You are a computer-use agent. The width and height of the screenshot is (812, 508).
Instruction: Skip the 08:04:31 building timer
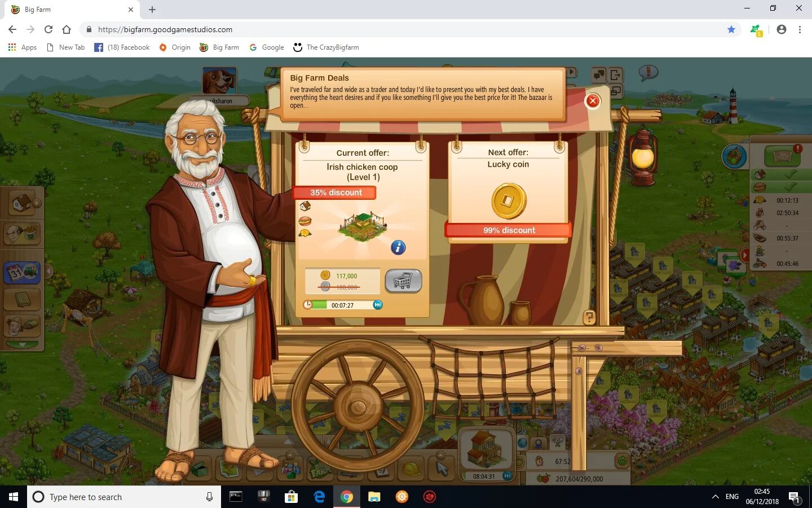[506, 476]
